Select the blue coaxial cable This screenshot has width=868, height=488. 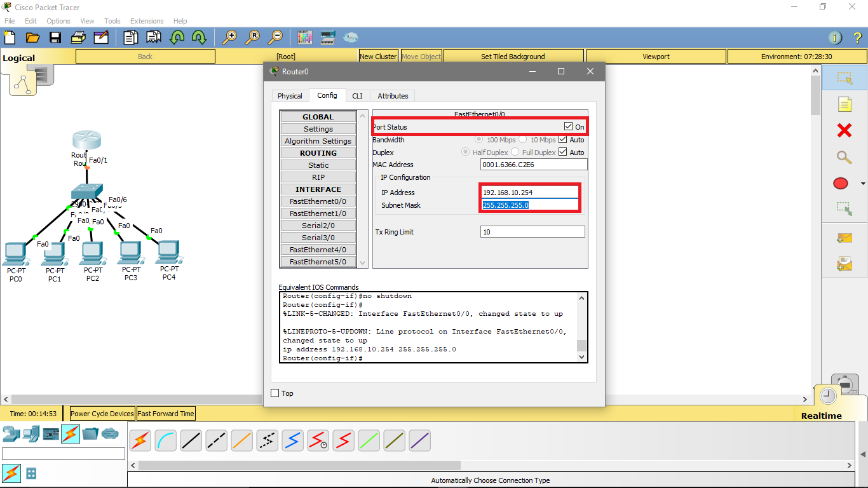click(293, 440)
